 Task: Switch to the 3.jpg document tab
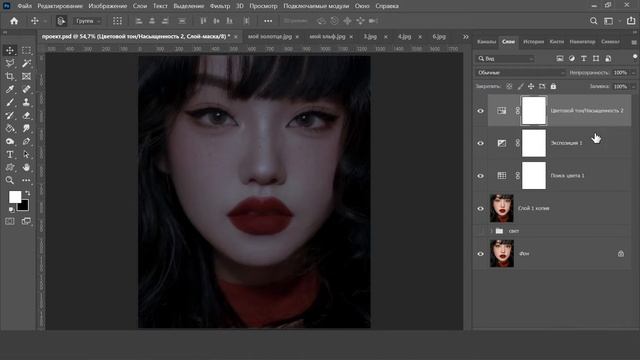(370, 37)
